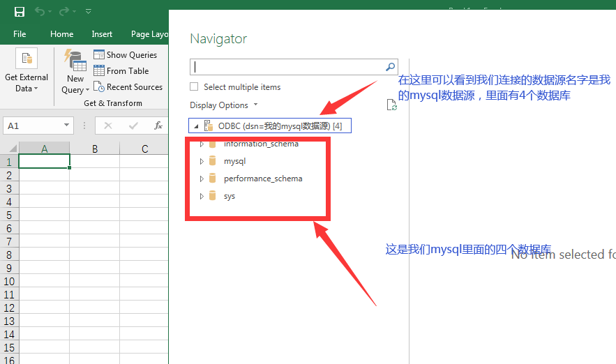Select performance_schema in the tree

click(263, 179)
